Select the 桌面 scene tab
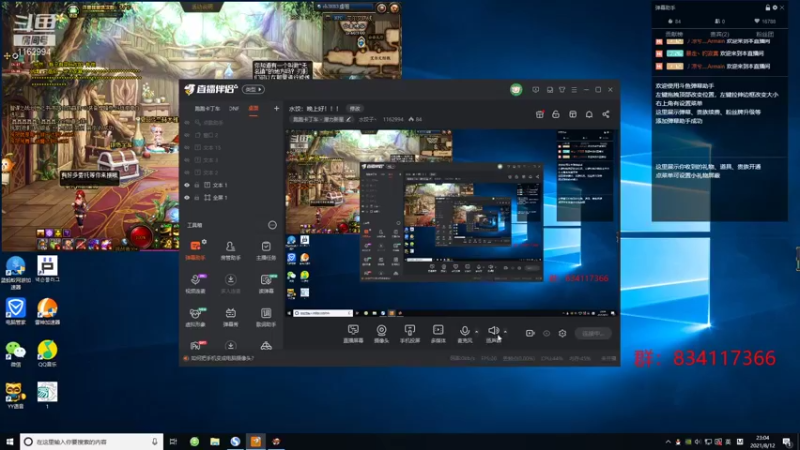 tap(253, 109)
